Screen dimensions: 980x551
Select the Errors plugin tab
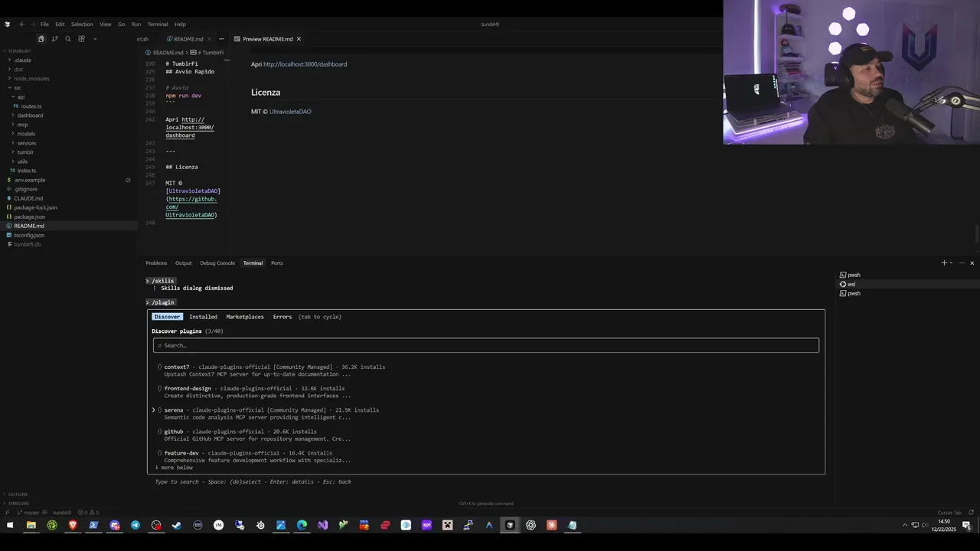[x=283, y=317]
